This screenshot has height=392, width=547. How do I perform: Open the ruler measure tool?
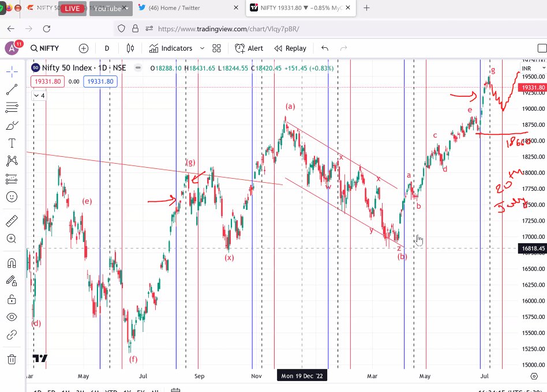(12, 221)
